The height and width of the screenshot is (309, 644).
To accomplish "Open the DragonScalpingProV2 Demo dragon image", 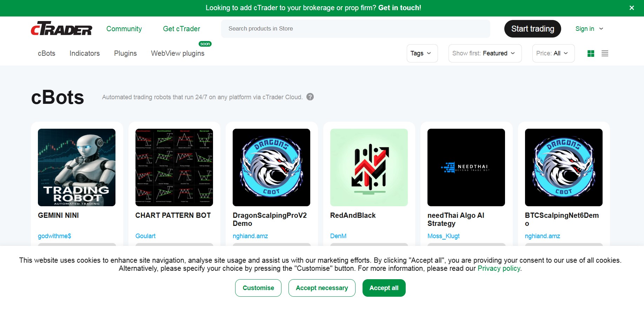I will coord(271,167).
